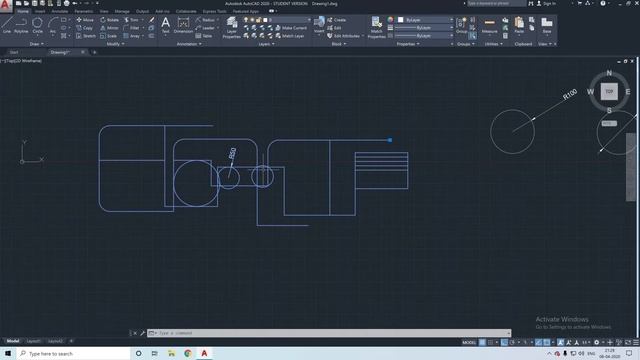This screenshot has height=360, width=640.
Task: Click the Array tool
Action: [x=131, y=36]
